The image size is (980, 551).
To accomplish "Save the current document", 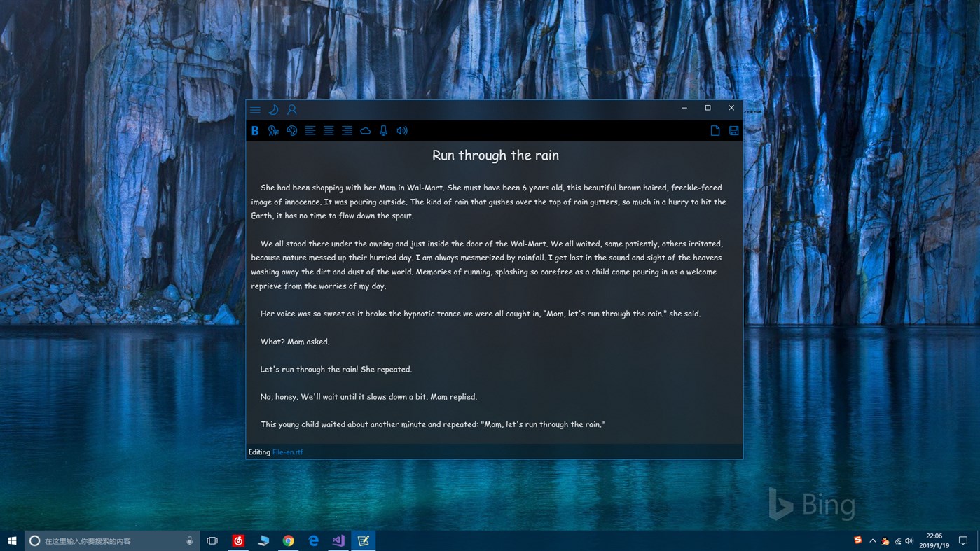I will click(733, 130).
